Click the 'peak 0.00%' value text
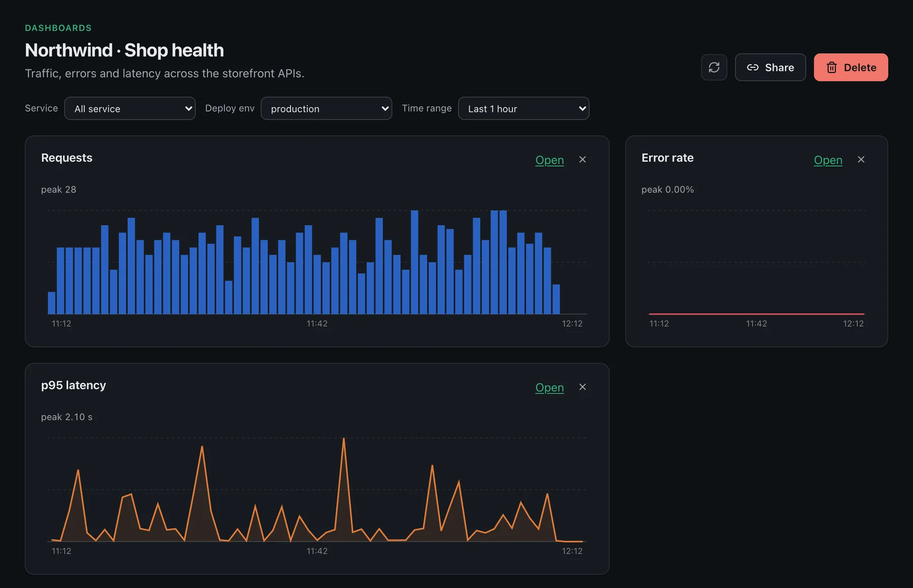This screenshot has width=913, height=588. [x=667, y=189]
